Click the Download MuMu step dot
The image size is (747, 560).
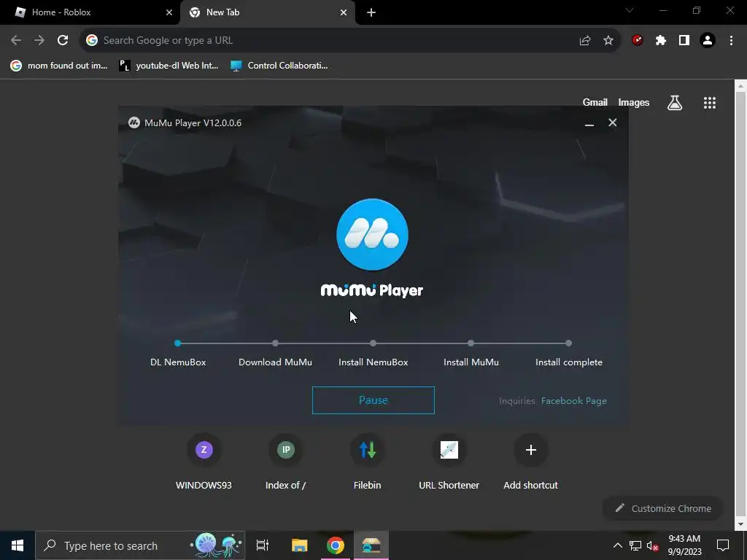coord(275,343)
